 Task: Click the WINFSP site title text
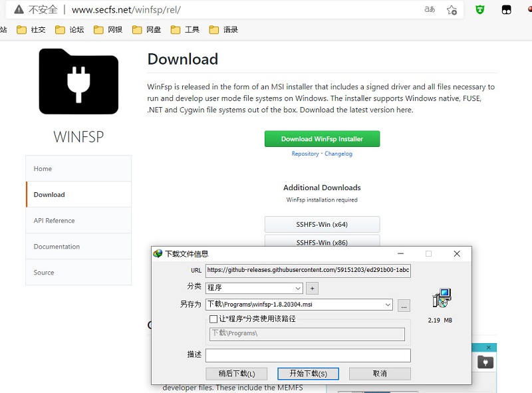pos(78,137)
